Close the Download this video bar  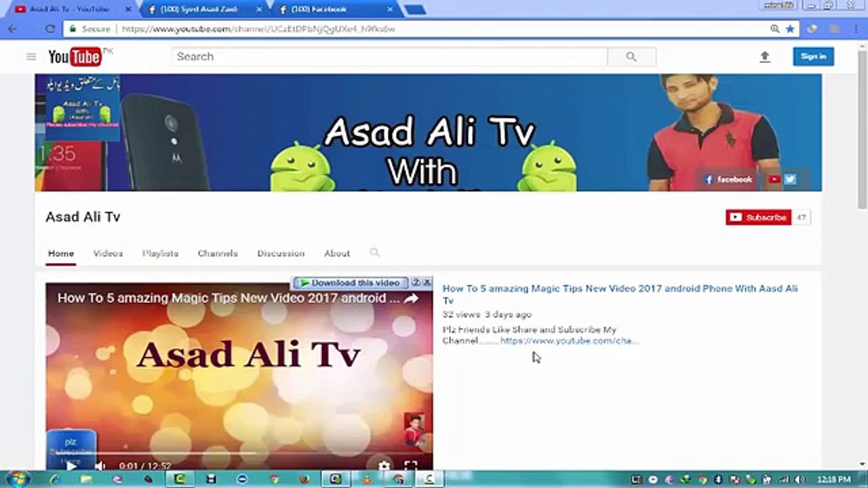[427, 283]
